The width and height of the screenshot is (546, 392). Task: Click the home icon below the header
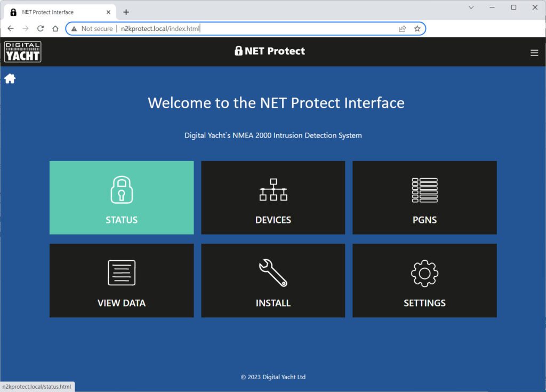tap(10, 78)
